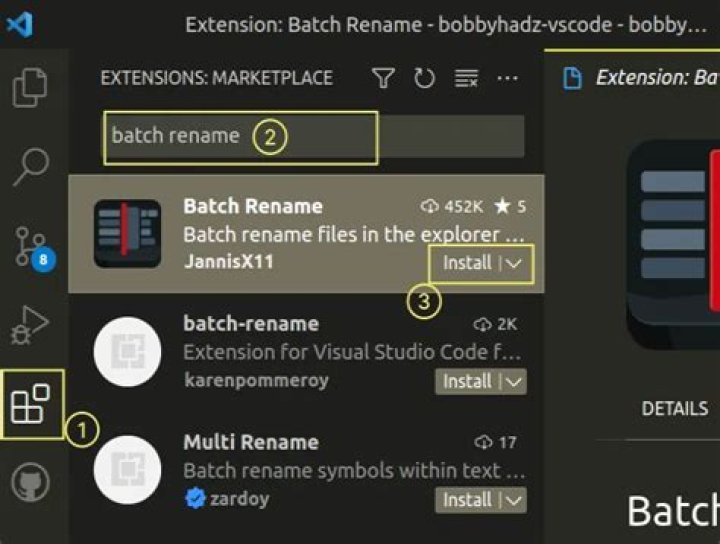
Task: Open the extensions More Actions menu
Action: point(507,79)
